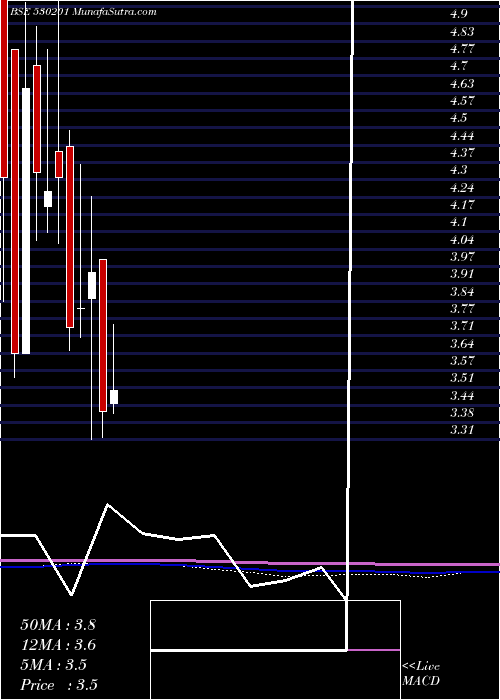Click the 4.3 price axis label

(458, 170)
